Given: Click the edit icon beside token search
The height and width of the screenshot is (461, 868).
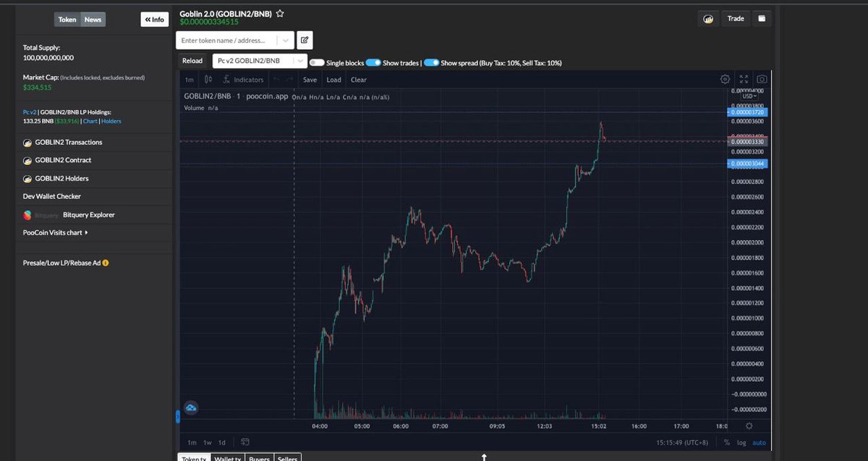Looking at the screenshot, I should point(305,41).
